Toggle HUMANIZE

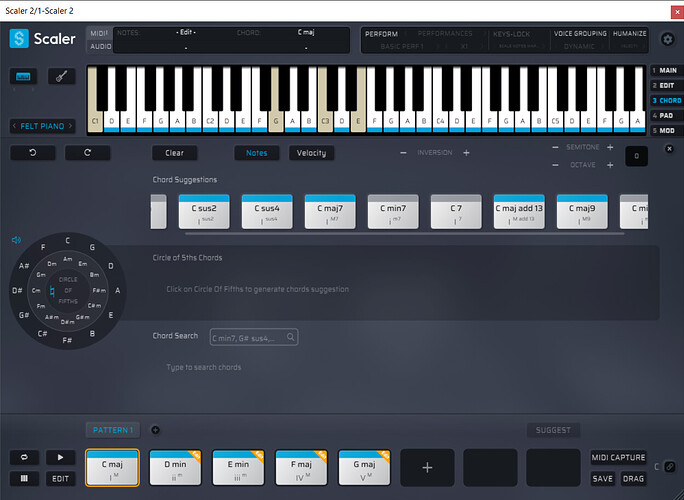click(629, 34)
